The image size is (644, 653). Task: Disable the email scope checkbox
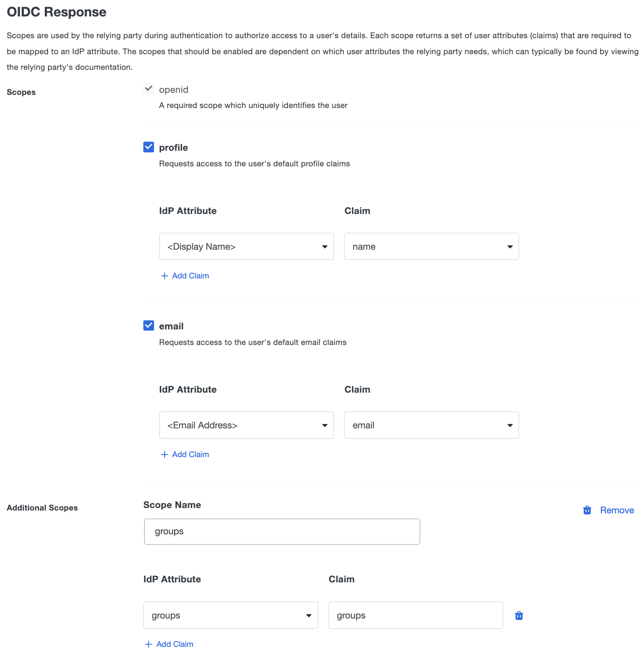click(x=148, y=325)
